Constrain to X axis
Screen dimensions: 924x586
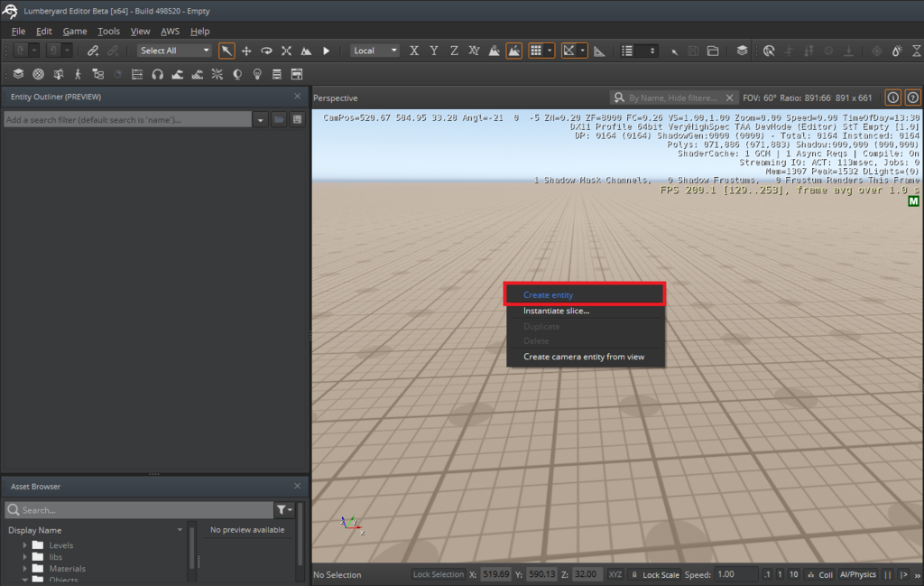click(414, 51)
